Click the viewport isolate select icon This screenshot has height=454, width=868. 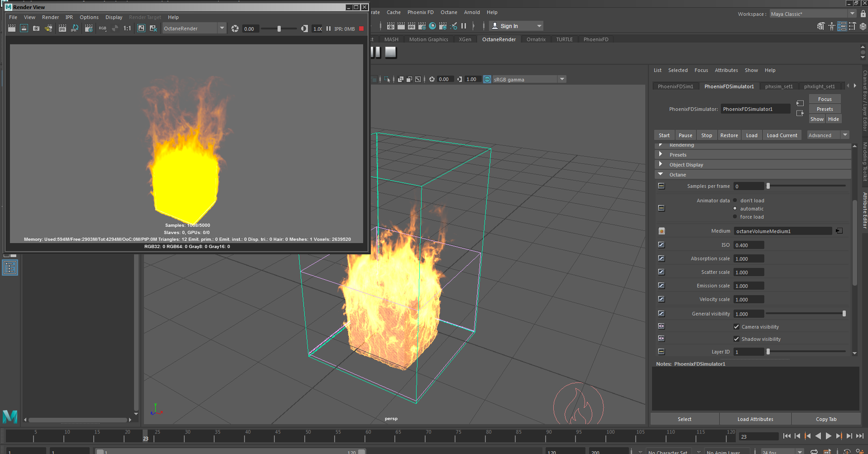(387, 79)
